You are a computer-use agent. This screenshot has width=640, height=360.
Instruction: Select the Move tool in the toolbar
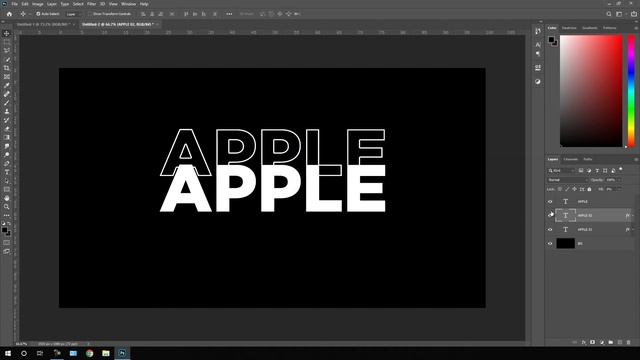pos(7,33)
